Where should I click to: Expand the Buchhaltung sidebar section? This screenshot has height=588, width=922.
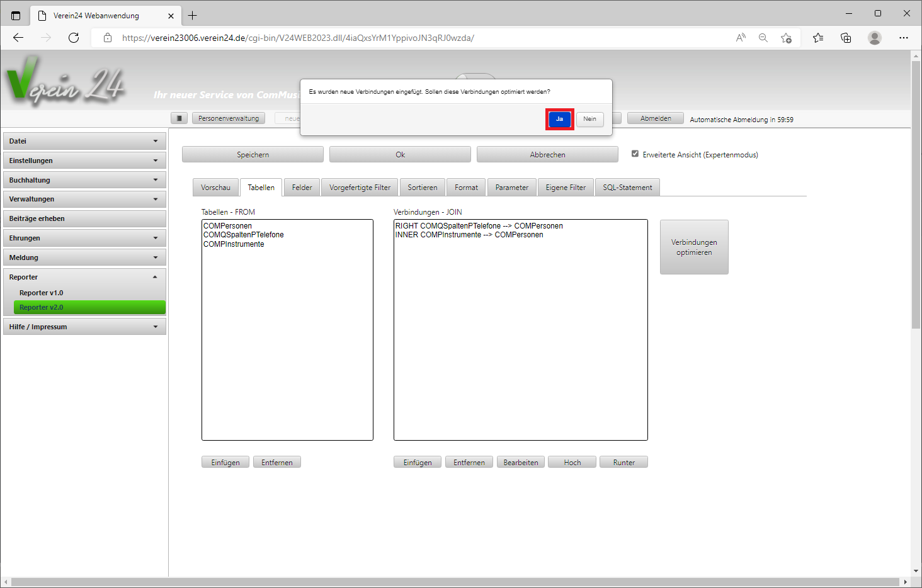coord(84,180)
